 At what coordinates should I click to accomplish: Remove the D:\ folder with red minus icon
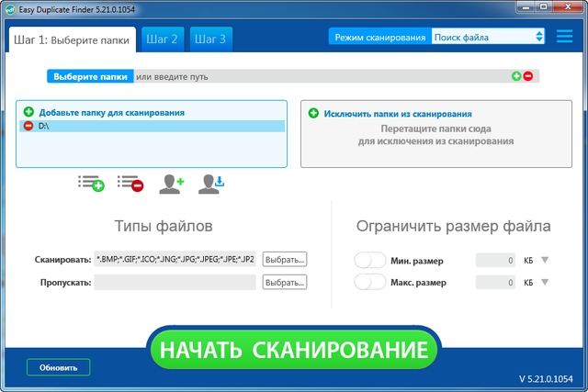pyautogui.click(x=28, y=126)
